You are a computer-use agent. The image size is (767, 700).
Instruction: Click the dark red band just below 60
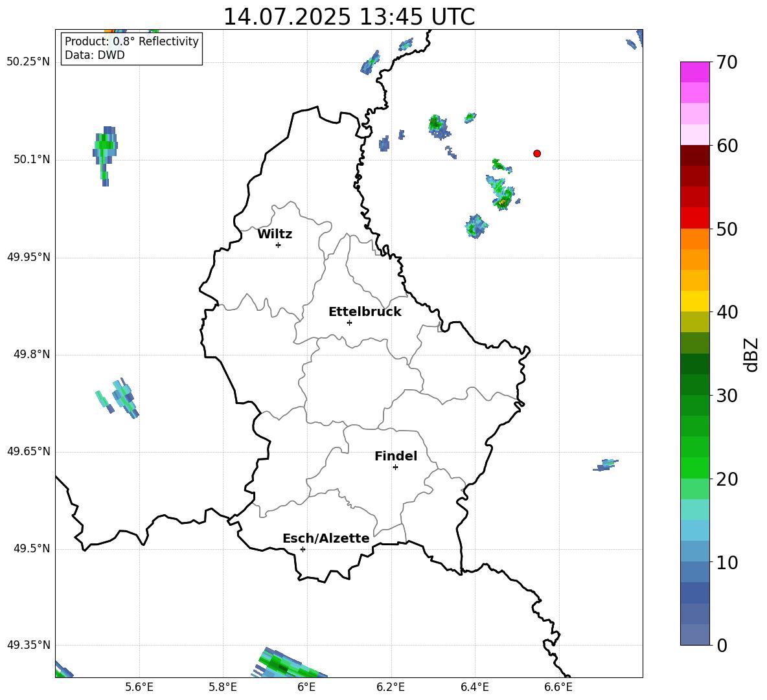pyautogui.click(x=695, y=155)
